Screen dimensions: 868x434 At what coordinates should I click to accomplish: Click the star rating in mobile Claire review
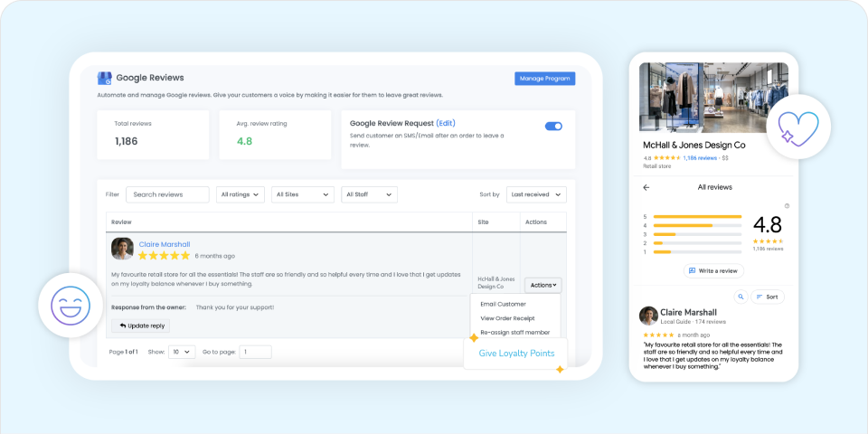(x=658, y=335)
